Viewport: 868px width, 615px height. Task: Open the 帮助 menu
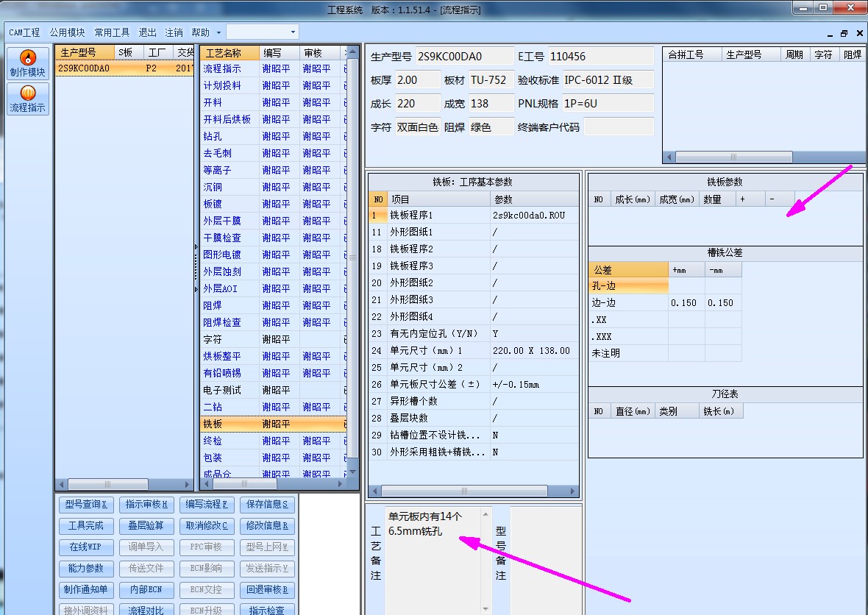(200, 32)
